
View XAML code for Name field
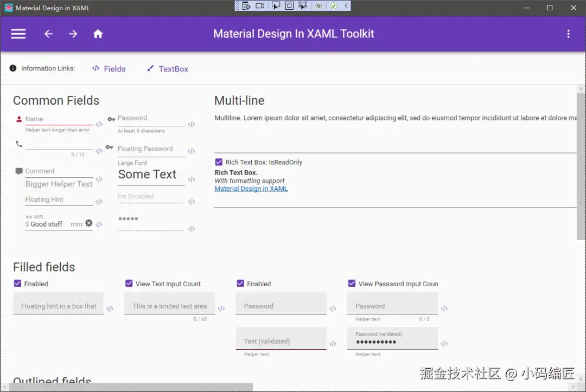pyautogui.click(x=99, y=124)
